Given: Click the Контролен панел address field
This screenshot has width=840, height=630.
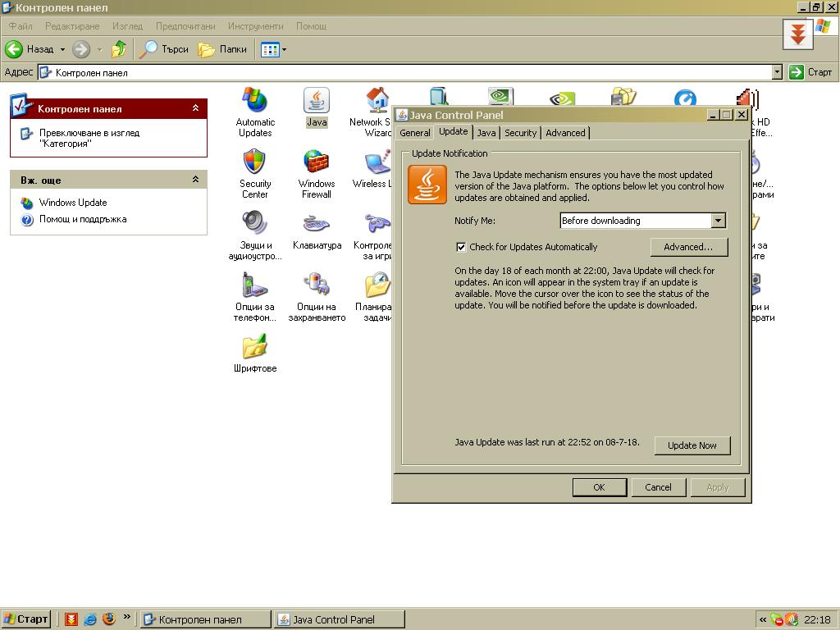Looking at the screenshot, I should pyautogui.click(x=405, y=72).
